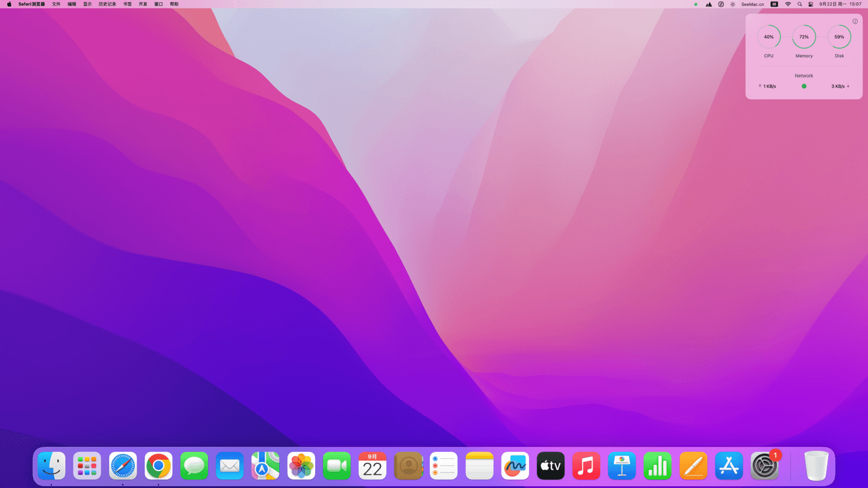This screenshot has height=488, width=868.
Task: Open the Apple menu
Action: point(9,4)
